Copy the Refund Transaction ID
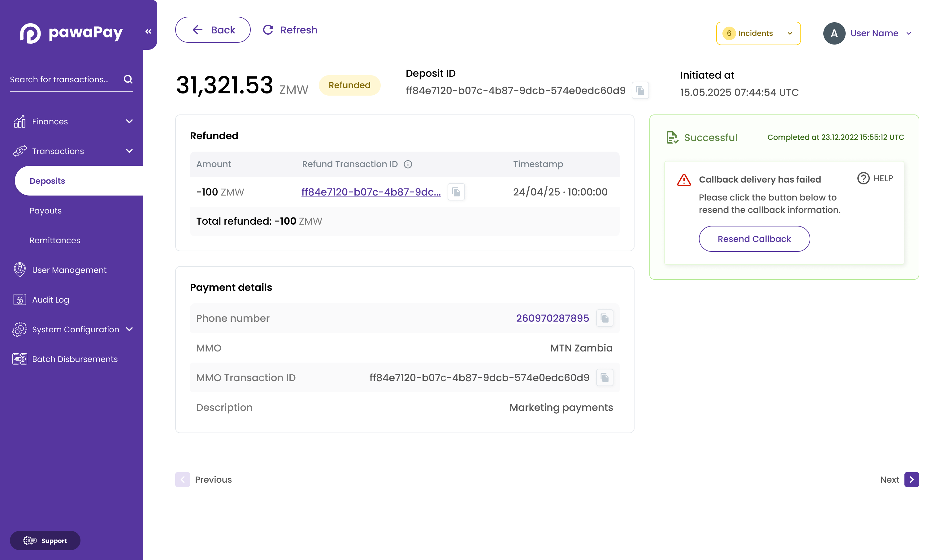 click(456, 192)
